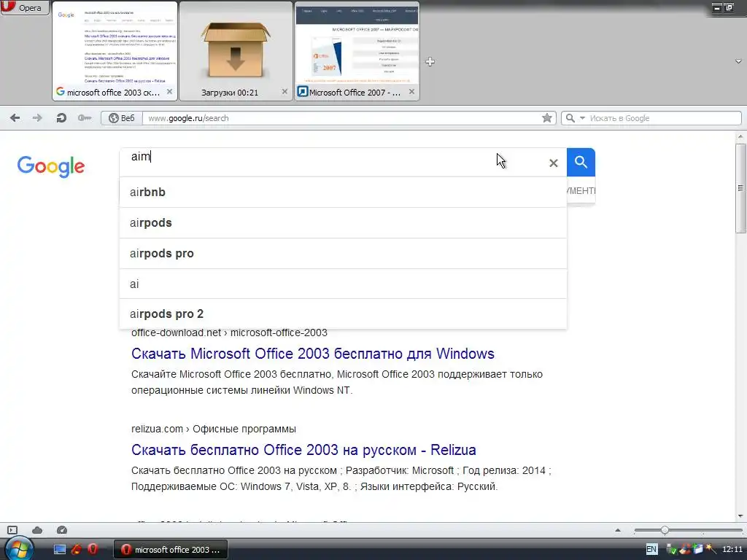Viewport: 747px width, 560px height.
Task: Reload the current page
Action: (x=61, y=117)
